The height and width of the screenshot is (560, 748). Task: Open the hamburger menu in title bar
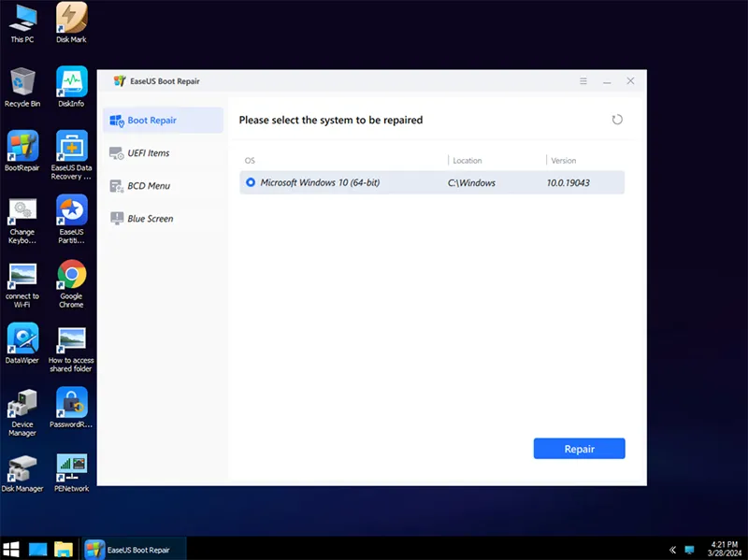(x=583, y=81)
